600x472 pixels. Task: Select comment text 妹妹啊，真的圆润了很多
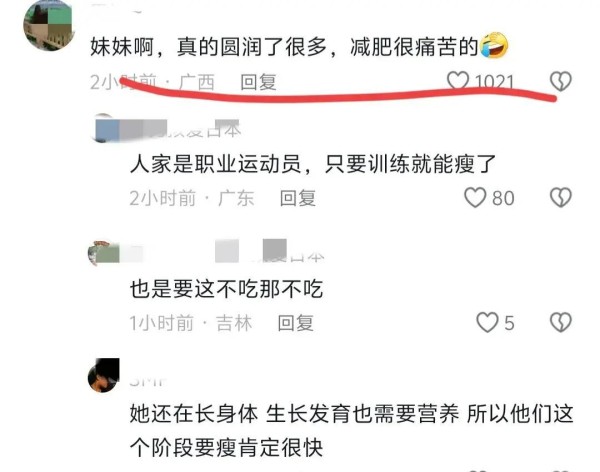tap(209, 47)
